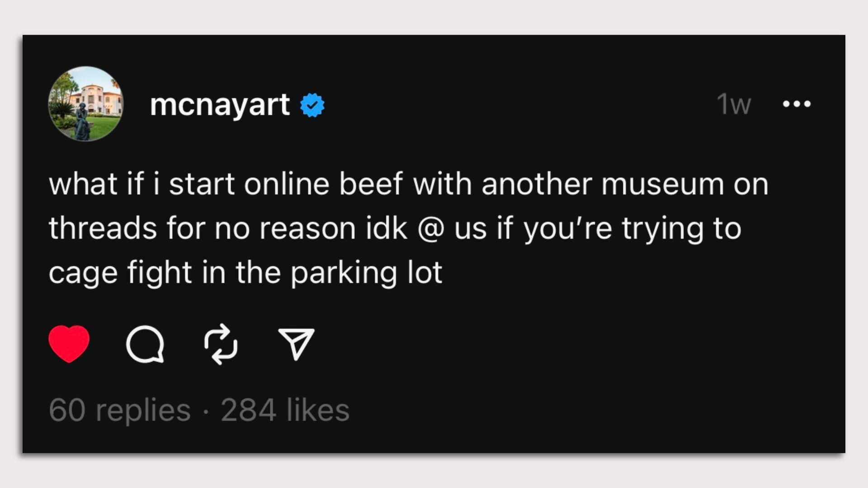View the 60 replies
Viewport: 868px width, 488px height.
[x=119, y=410]
